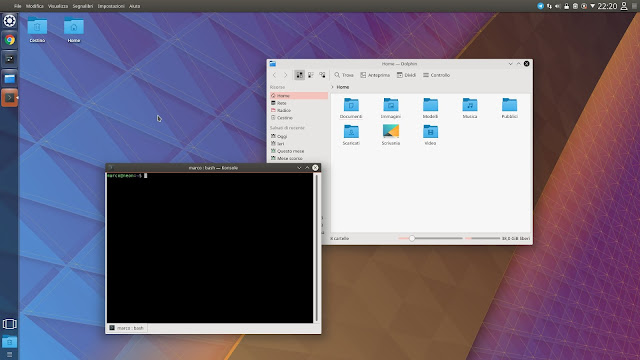
Task: Open the Controllo menu button
Action: [436, 75]
